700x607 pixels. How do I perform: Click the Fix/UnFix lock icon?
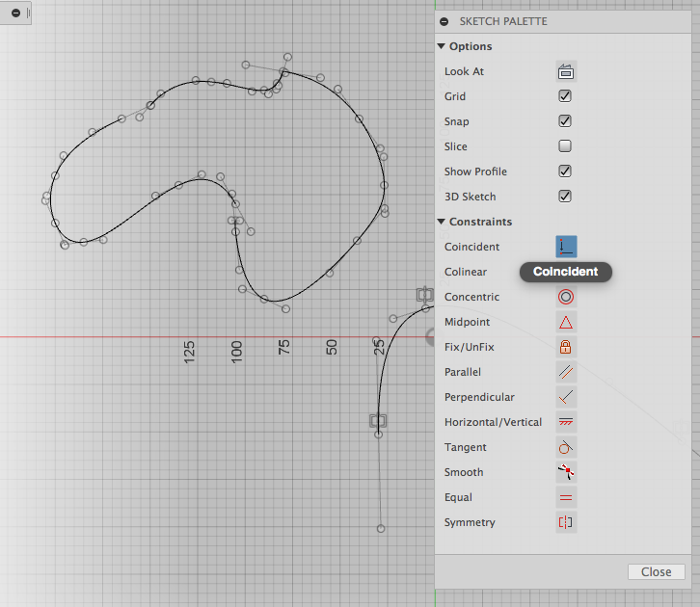coord(566,347)
